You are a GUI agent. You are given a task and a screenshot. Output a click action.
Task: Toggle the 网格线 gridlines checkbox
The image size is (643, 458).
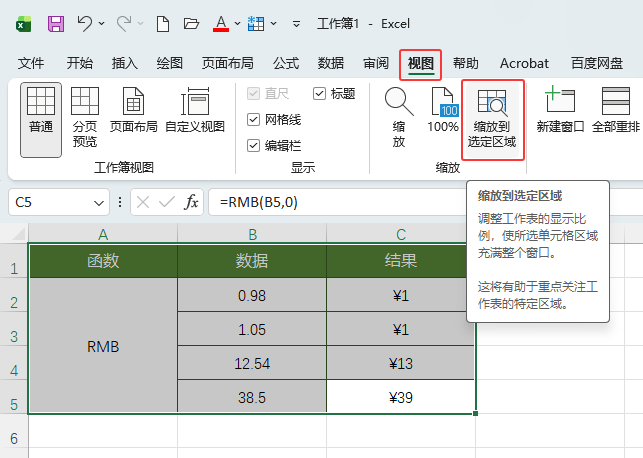click(x=253, y=120)
